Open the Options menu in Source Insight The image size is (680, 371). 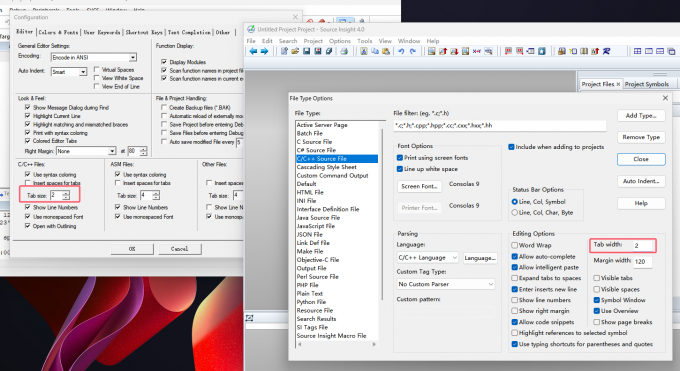coord(340,41)
